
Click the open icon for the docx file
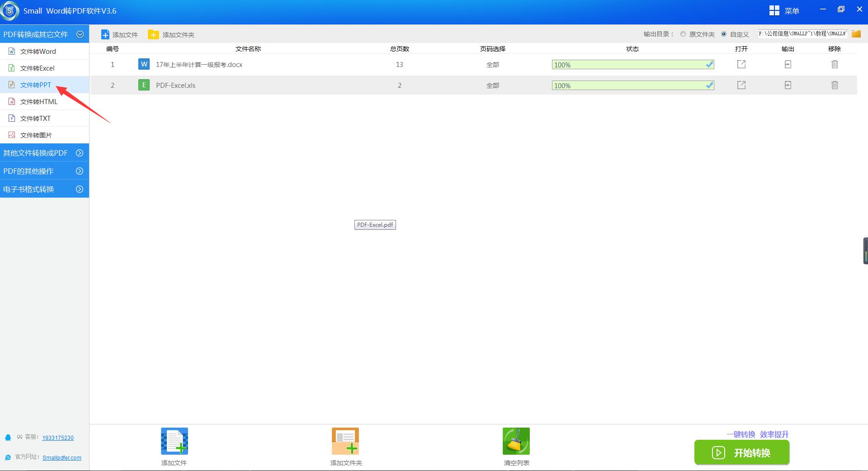pyautogui.click(x=741, y=64)
